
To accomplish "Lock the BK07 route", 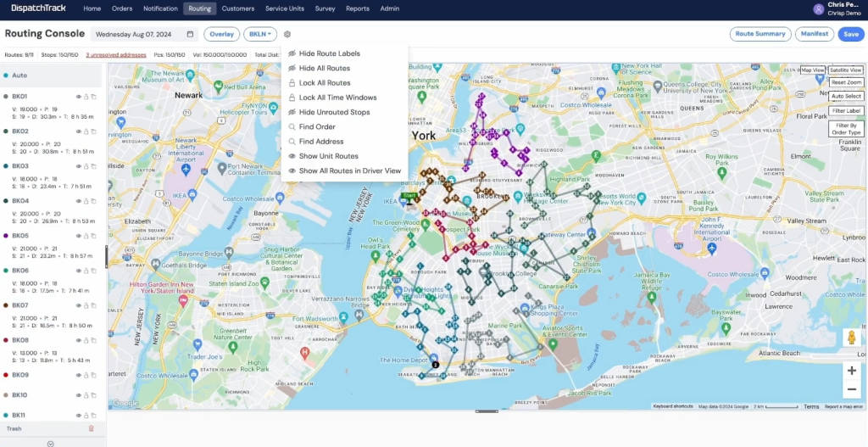I will coord(86,305).
